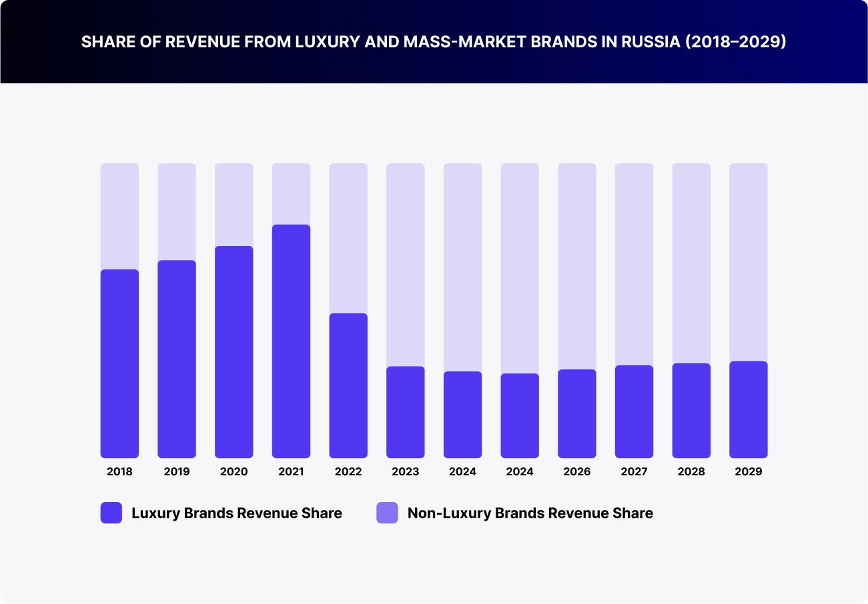The image size is (868, 604).
Task: Click the chart title text
Action: coord(434,41)
